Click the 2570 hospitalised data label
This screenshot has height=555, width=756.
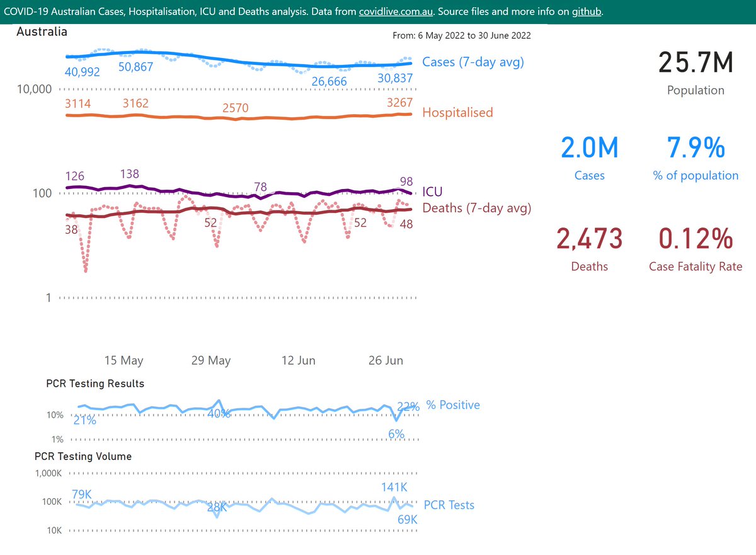coord(235,108)
